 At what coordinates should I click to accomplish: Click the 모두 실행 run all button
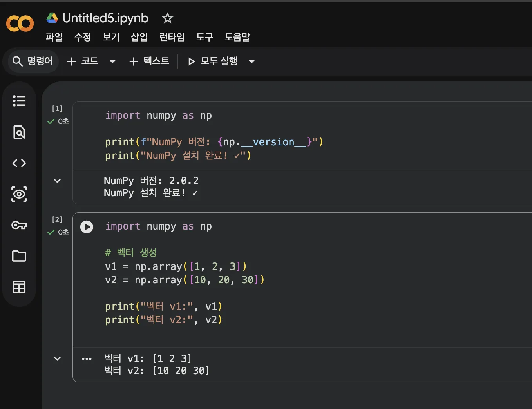pos(213,62)
